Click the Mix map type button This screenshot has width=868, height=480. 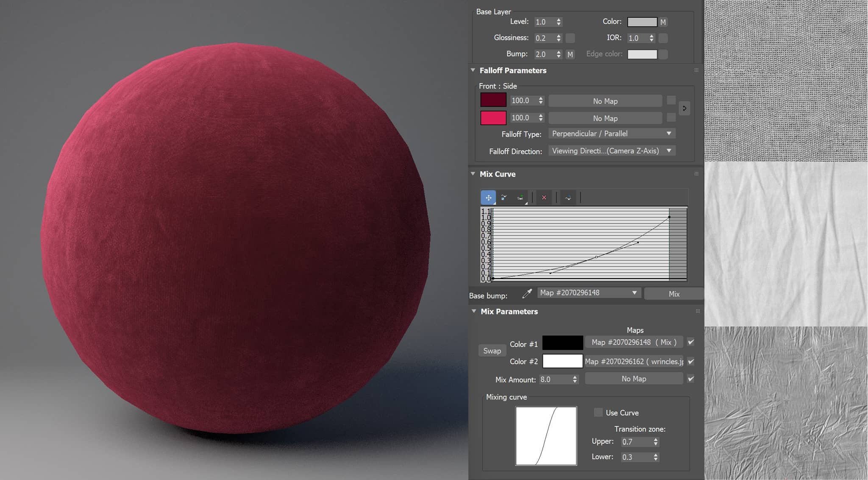tap(674, 294)
